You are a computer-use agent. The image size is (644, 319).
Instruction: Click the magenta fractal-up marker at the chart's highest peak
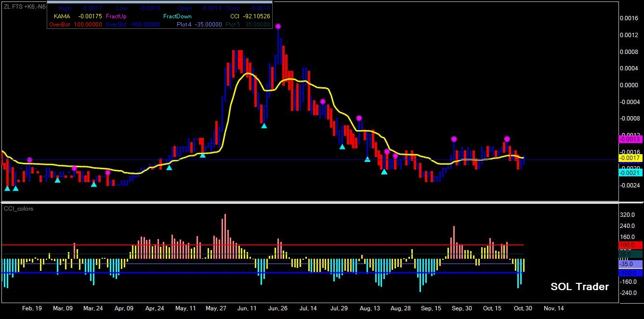[x=278, y=26]
